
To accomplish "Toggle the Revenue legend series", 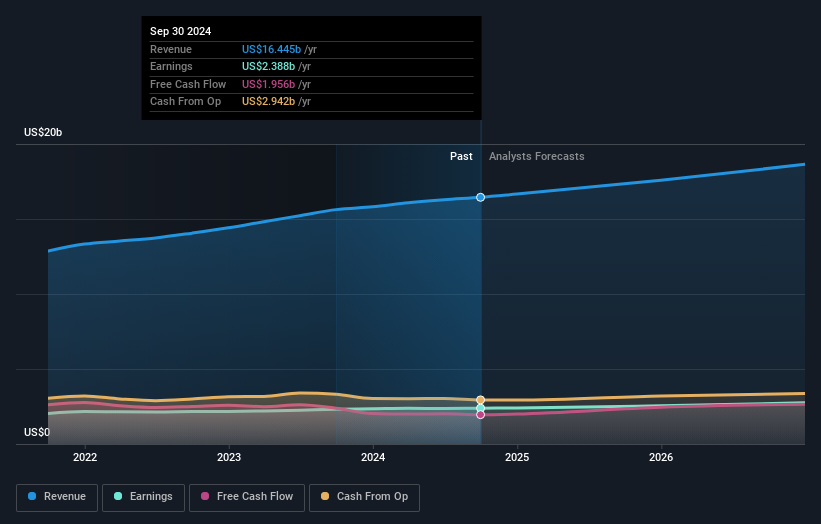I will click(57, 497).
